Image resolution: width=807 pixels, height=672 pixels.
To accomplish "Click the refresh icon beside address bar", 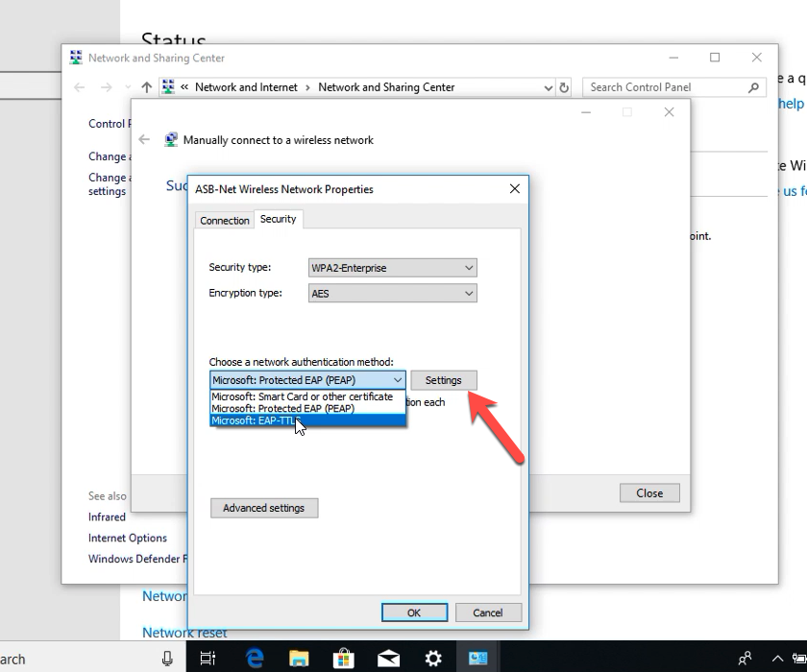I will click(564, 87).
